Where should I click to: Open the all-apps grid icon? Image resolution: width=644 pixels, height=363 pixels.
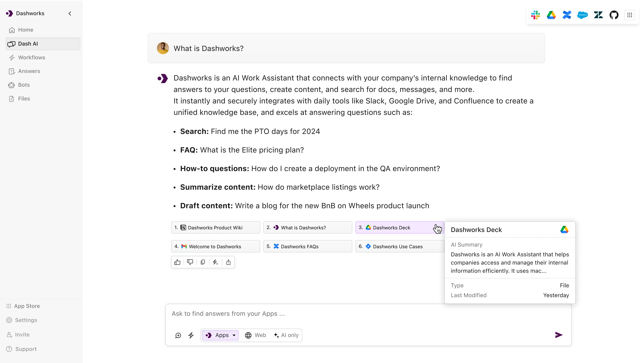point(630,15)
